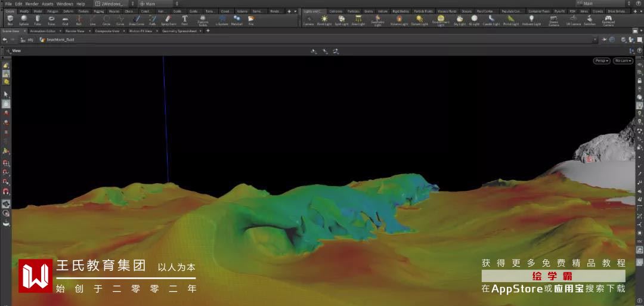
Task: Select the Tube shelf tool
Action: point(38,20)
